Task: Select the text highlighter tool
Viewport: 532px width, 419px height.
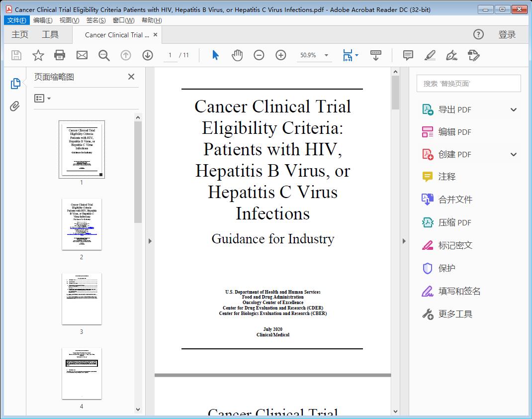Action: (x=430, y=55)
